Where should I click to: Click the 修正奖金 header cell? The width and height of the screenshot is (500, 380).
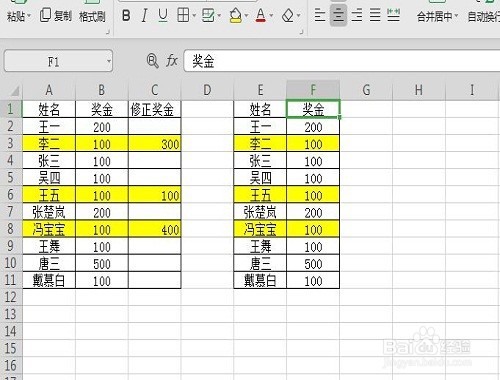pyautogui.click(x=155, y=109)
